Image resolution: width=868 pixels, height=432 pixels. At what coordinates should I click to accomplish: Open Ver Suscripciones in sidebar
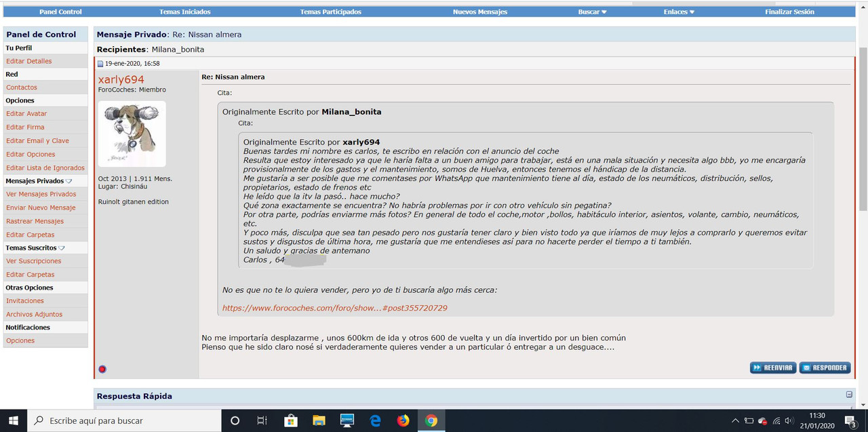(x=33, y=261)
